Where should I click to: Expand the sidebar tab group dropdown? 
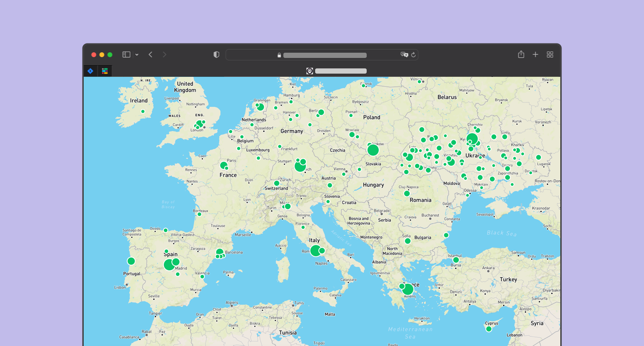(137, 55)
